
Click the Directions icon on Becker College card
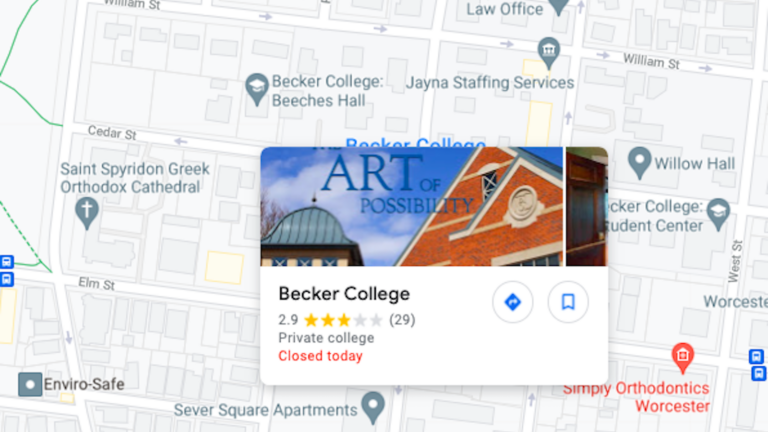click(x=512, y=302)
